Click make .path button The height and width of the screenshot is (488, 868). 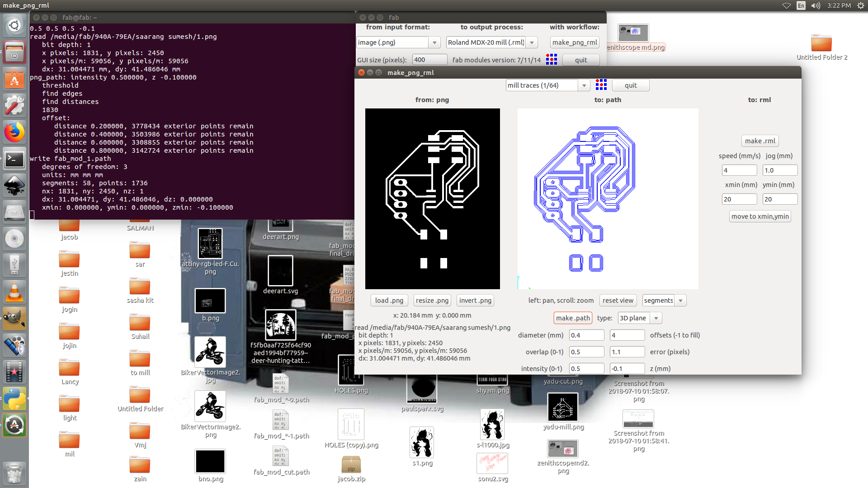573,318
